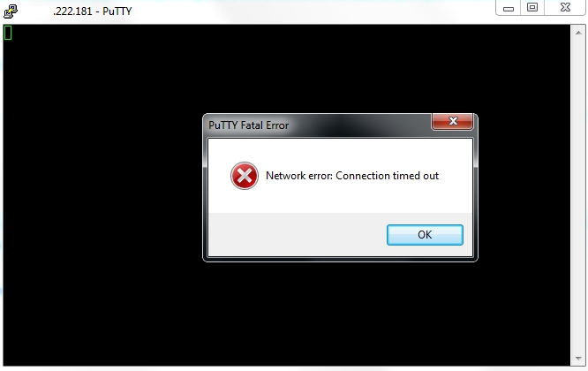This screenshot has height=371, width=588.
Task: Click the white message panel below the error text
Action: [x=340, y=201]
